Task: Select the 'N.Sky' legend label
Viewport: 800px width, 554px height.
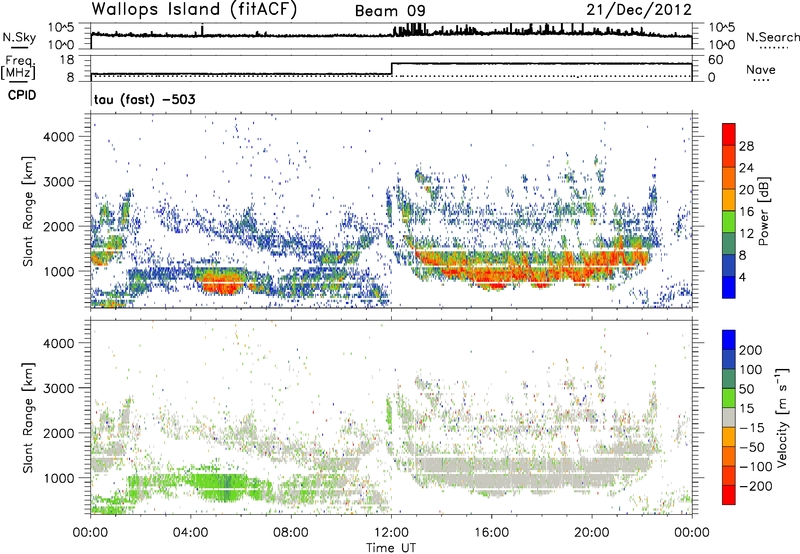Action: pyautogui.click(x=19, y=37)
